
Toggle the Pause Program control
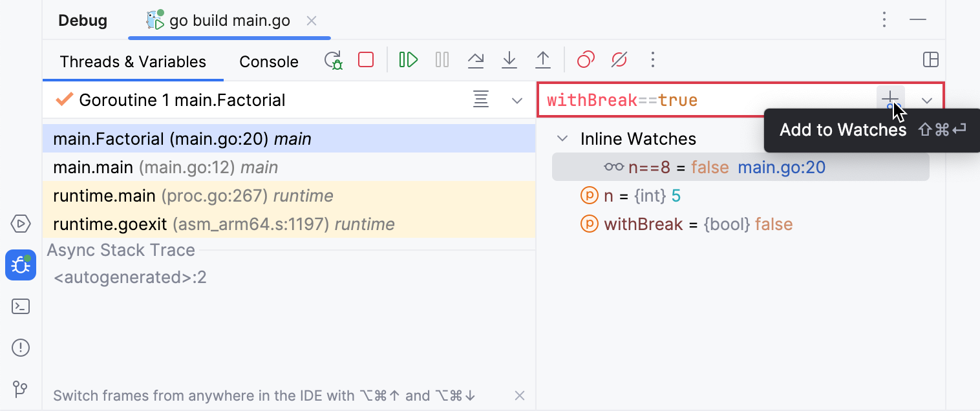442,59
